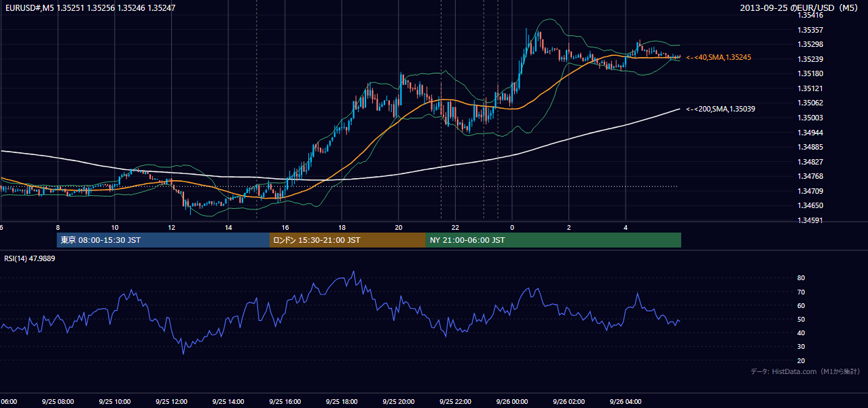
Task: Click RSI axis level 60
Action: coord(801,305)
